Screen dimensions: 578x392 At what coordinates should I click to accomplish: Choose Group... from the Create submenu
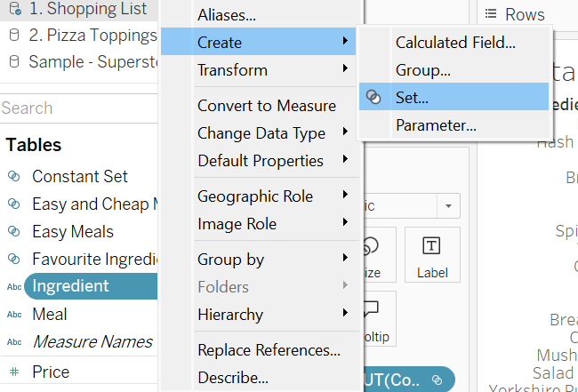(422, 69)
